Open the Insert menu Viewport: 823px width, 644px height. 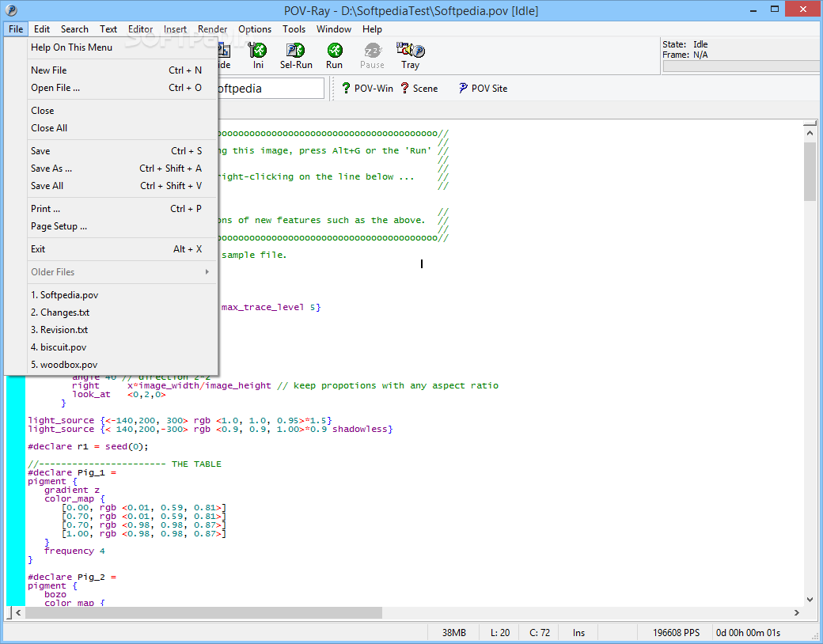pyautogui.click(x=175, y=28)
